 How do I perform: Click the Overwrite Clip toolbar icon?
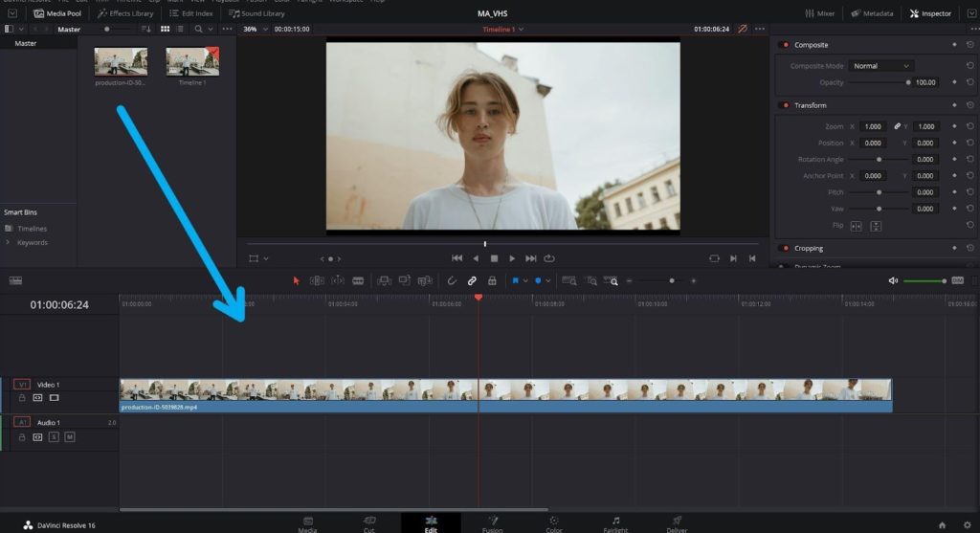405,281
